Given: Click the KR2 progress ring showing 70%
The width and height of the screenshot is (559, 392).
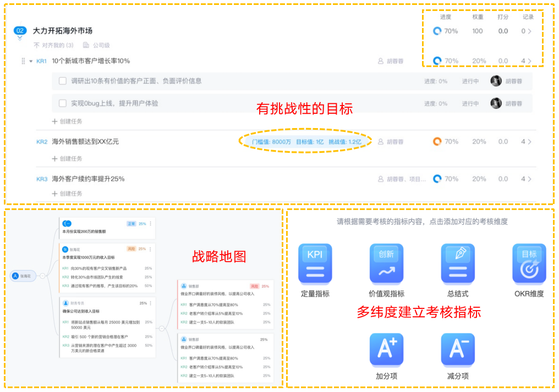Looking at the screenshot, I should pyautogui.click(x=437, y=142).
